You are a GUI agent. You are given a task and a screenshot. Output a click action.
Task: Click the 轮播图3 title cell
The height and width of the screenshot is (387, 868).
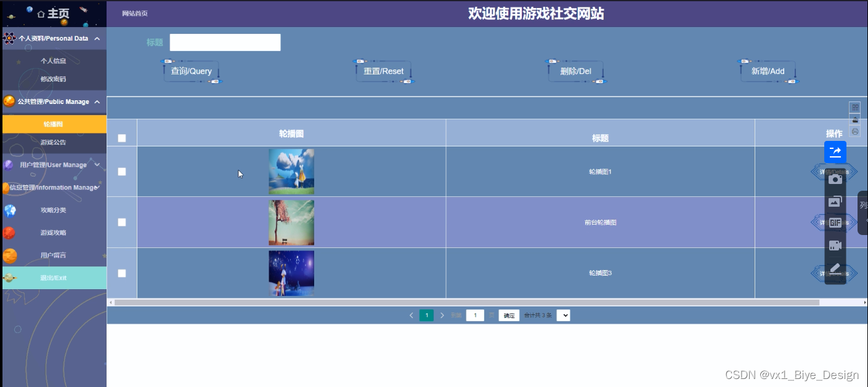coord(600,273)
